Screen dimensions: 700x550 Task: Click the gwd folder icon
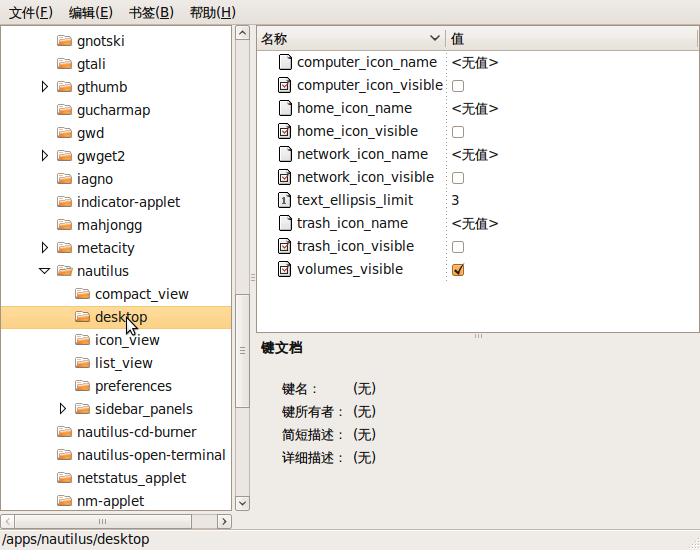65,133
